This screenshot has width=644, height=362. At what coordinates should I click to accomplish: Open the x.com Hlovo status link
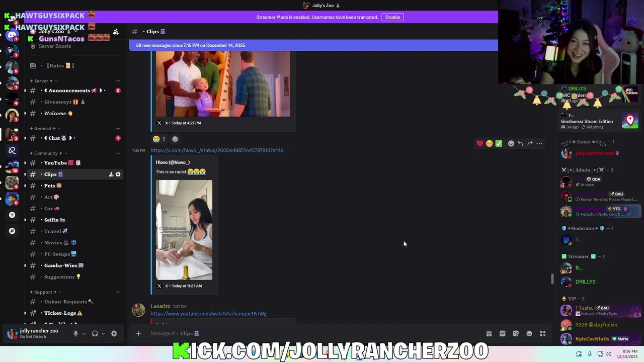(217, 150)
